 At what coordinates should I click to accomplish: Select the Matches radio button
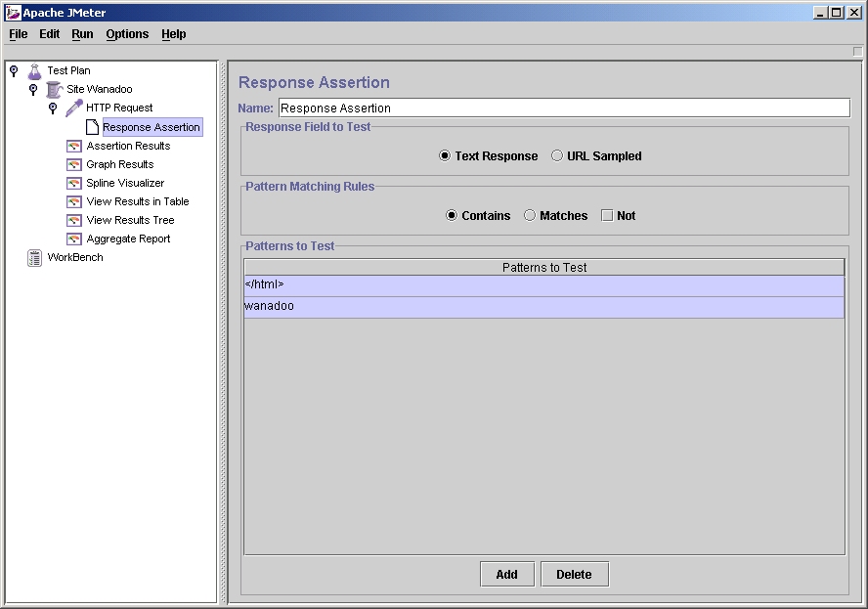pyautogui.click(x=530, y=216)
